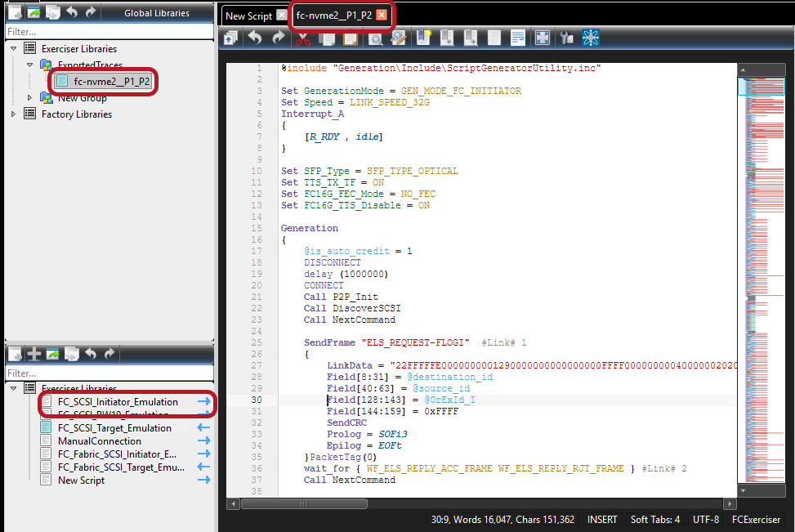
Task: Click Soft Tabs: 4 in status bar
Action: pos(654,519)
